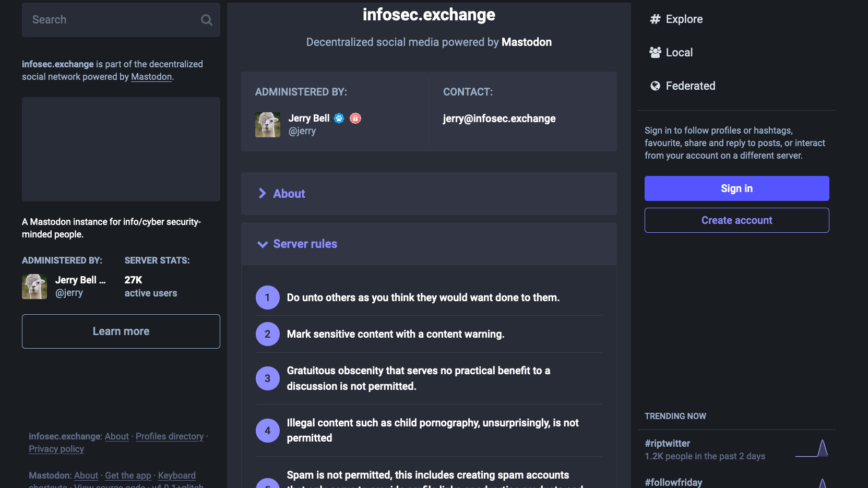The width and height of the screenshot is (868, 488).
Task: Collapse the Server rules section
Action: point(305,244)
